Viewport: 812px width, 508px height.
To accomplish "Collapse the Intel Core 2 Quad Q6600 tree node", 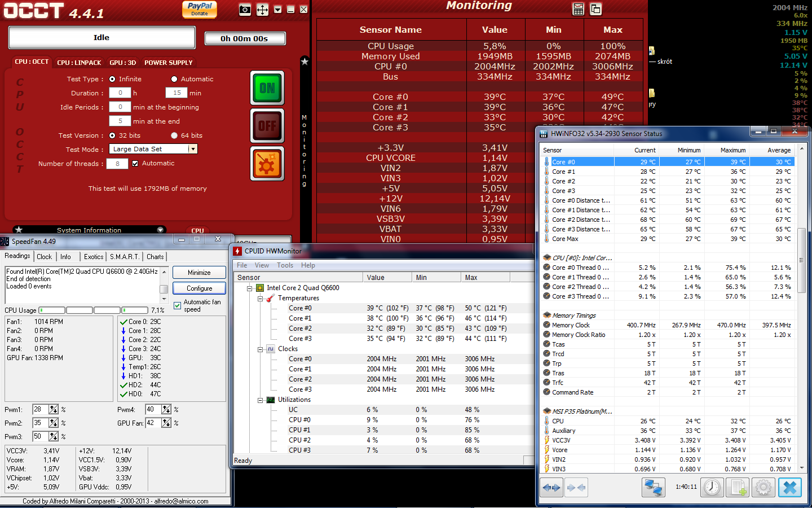I will [249, 288].
